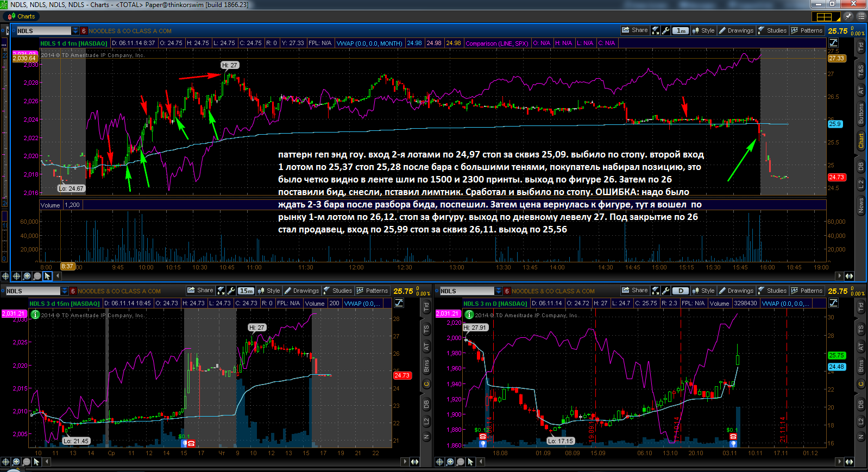
Task: Click zoom out magnifier in top chart
Action: point(37,276)
